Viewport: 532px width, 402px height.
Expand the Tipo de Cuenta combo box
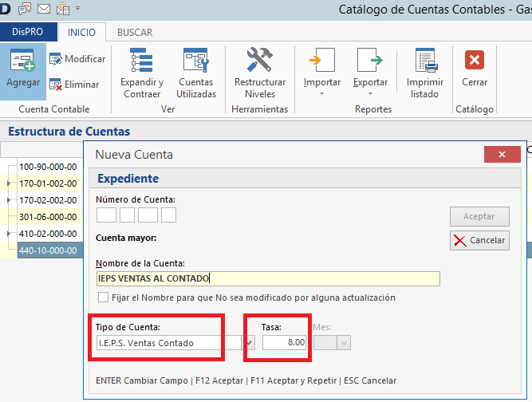tap(249, 343)
